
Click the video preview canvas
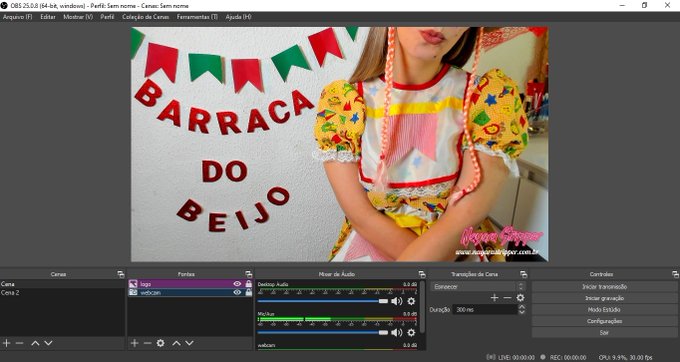point(340,144)
